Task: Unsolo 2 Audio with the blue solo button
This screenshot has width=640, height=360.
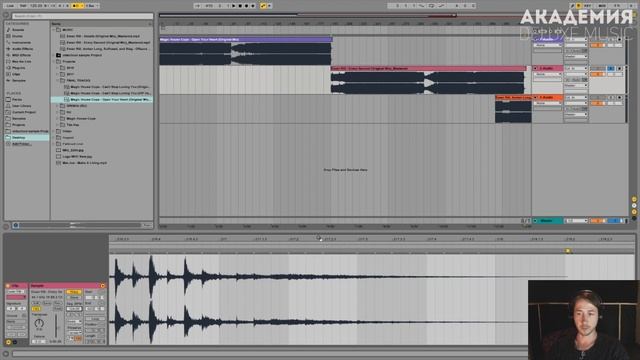Action: click(611, 69)
